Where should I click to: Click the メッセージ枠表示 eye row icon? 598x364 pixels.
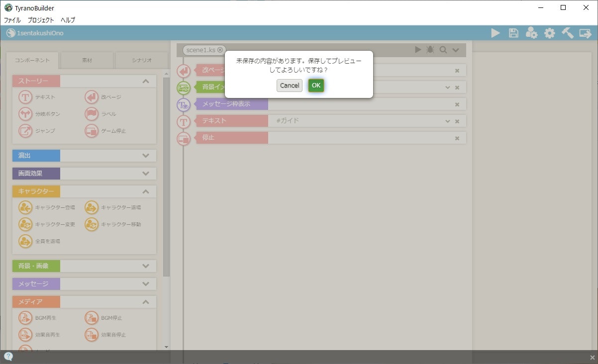point(184,105)
